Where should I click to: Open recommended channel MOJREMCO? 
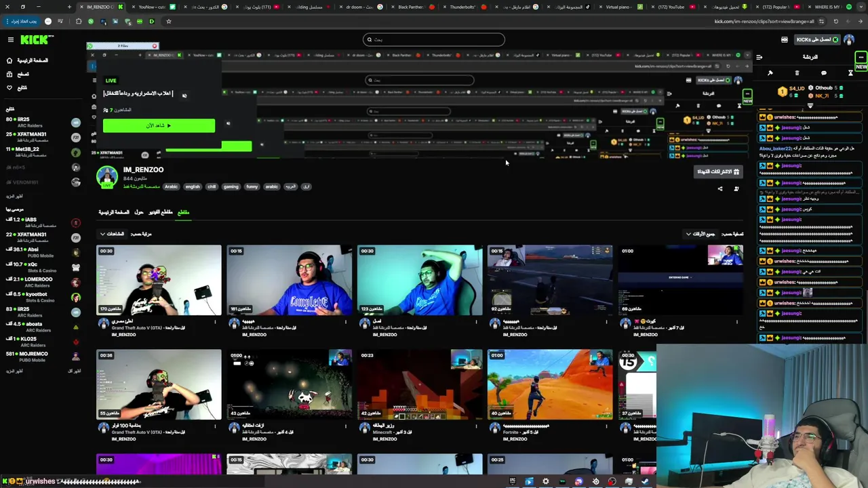click(x=43, y=357)
